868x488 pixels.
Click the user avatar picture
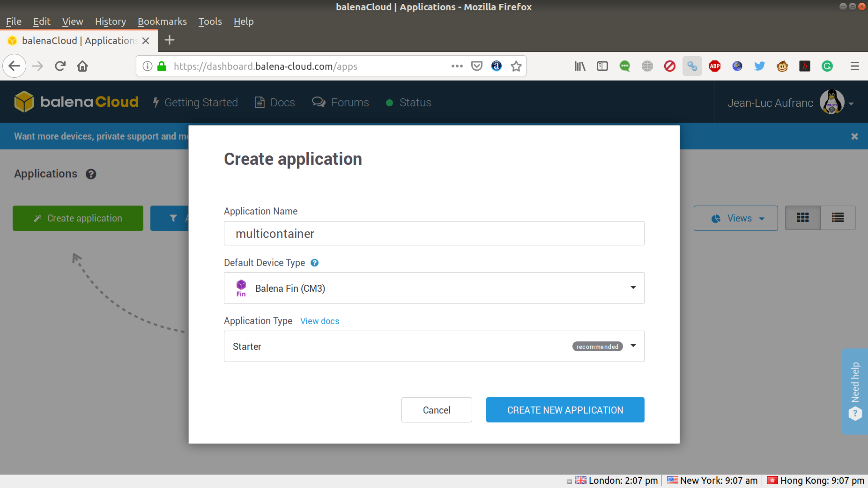click(x=832, y=102)
